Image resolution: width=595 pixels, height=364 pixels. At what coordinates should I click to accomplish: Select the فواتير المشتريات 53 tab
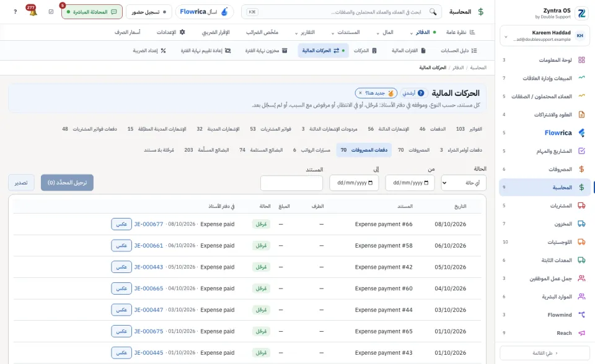(271, 129)
